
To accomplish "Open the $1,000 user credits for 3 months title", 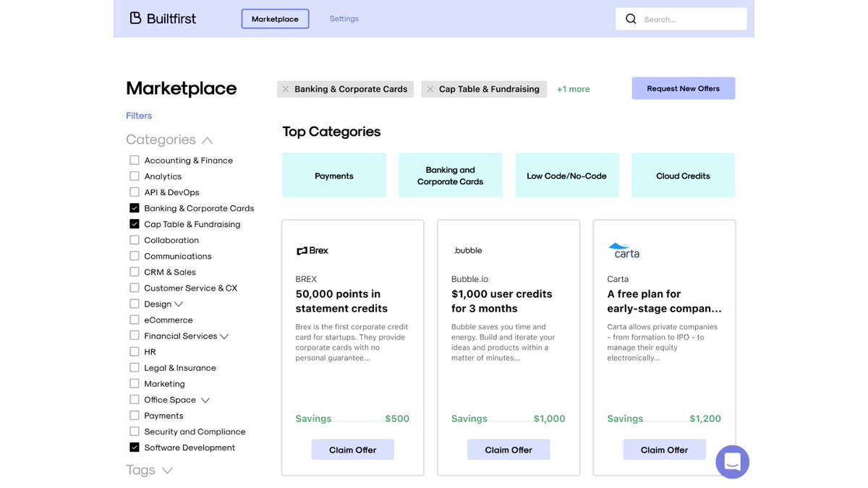I will [x=501, y=301].
